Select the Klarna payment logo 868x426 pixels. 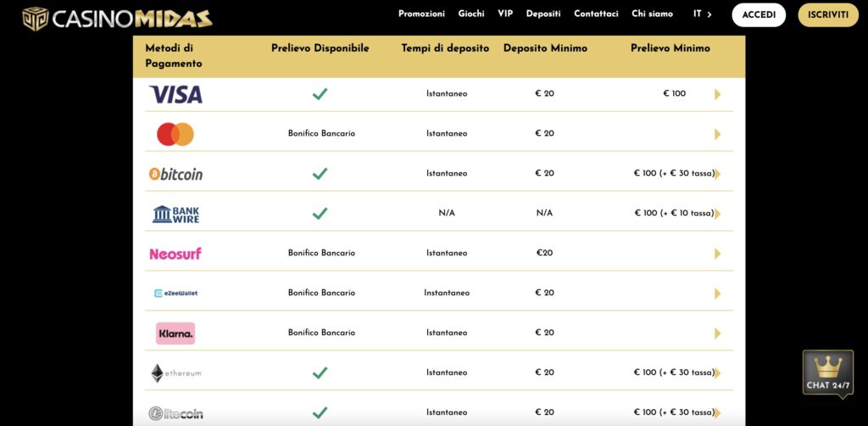[x=175, y=334]
